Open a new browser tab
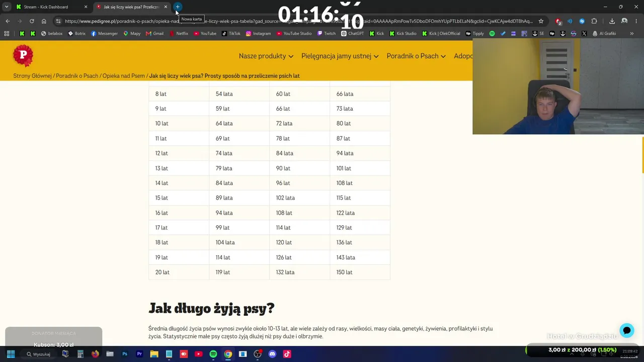This screenshot has height=362, width=644. (x=178, y=7)
